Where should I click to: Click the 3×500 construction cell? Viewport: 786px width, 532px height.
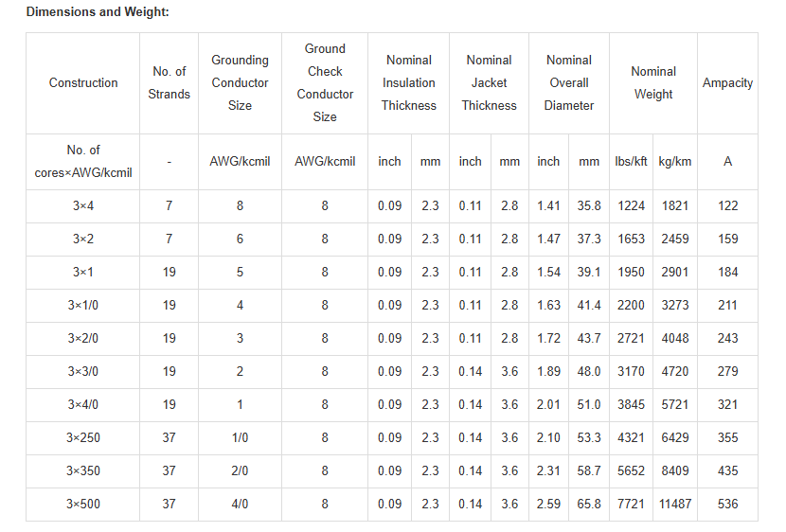click(x=83, y=504)
